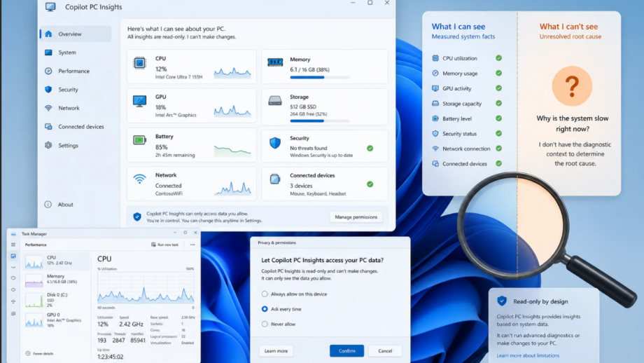Click the Network connection Wi-Fi icon

tap(435, 149)
